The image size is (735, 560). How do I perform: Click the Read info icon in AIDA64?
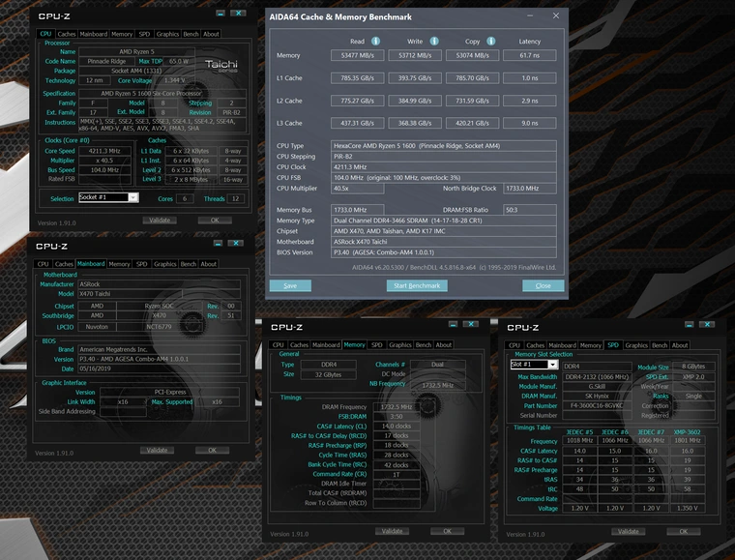tap(375, 42)
